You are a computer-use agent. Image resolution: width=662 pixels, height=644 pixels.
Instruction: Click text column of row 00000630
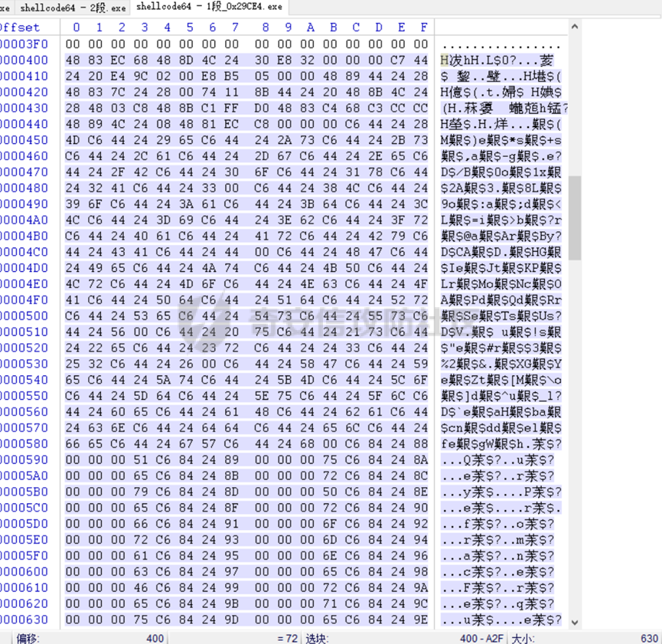[501, 620]
